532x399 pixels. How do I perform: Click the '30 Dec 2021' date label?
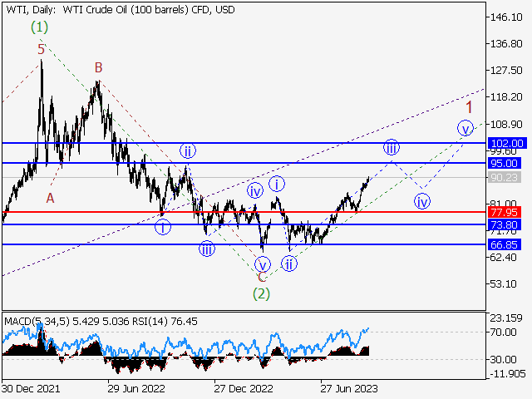pyautogui.click(x=31, y=388)
